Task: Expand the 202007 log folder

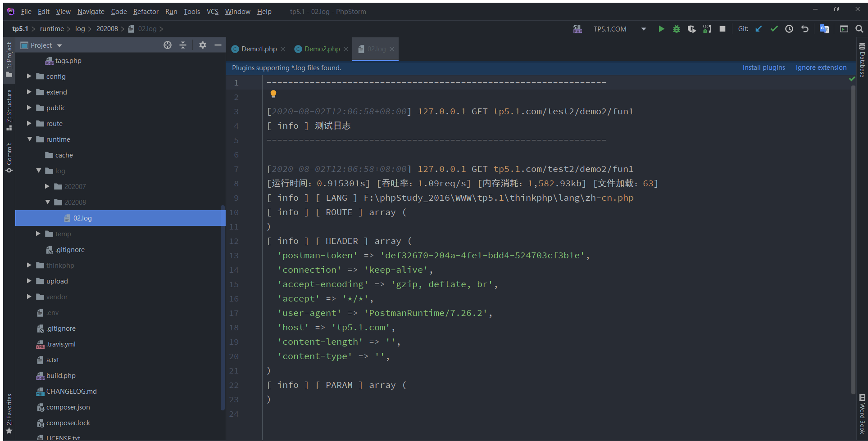Action: point(47,186)
